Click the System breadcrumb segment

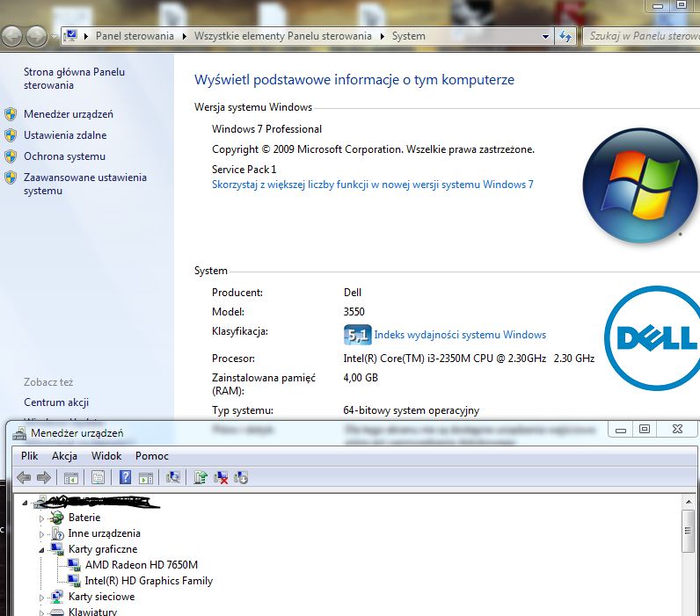pos(409,36)
